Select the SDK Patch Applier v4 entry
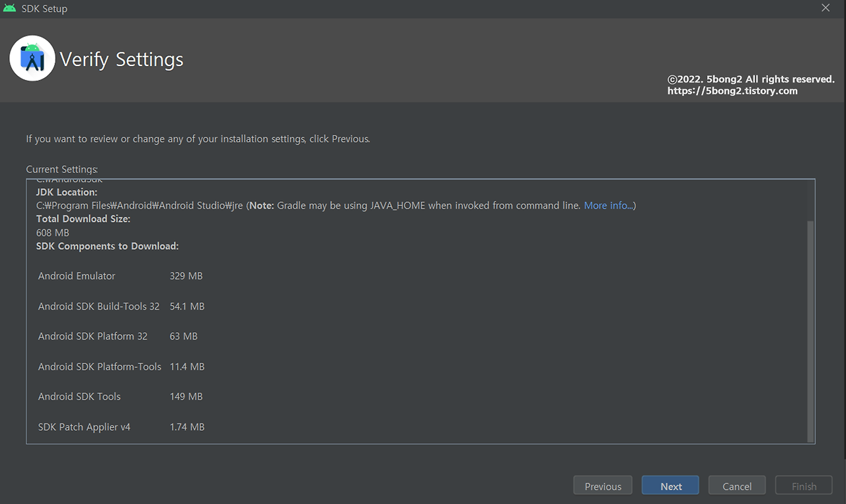Screen dimensions: 846x504 pos(84,427)
